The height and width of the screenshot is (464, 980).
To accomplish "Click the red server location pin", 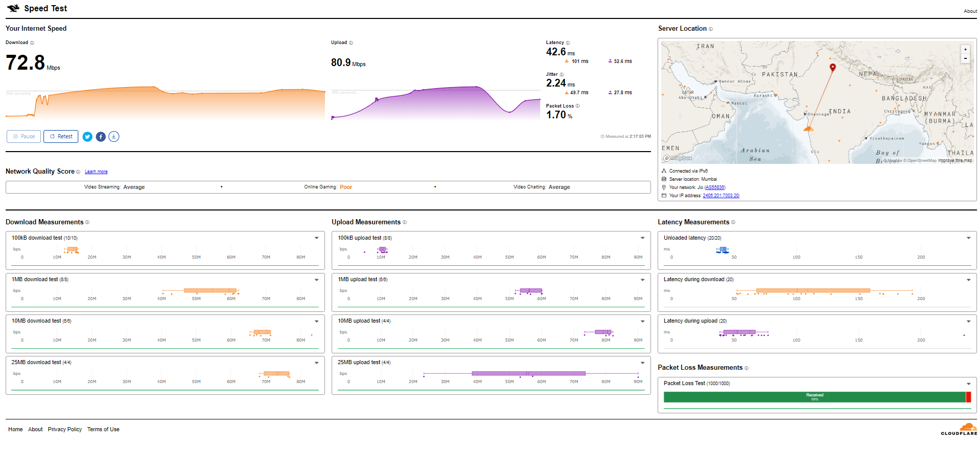I will tap(833, 67).
